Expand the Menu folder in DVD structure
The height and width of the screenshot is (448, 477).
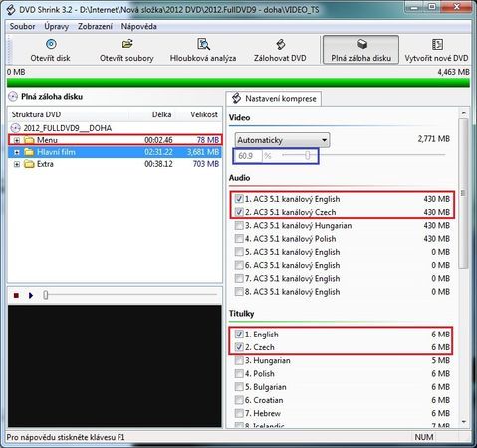[16, 140]
